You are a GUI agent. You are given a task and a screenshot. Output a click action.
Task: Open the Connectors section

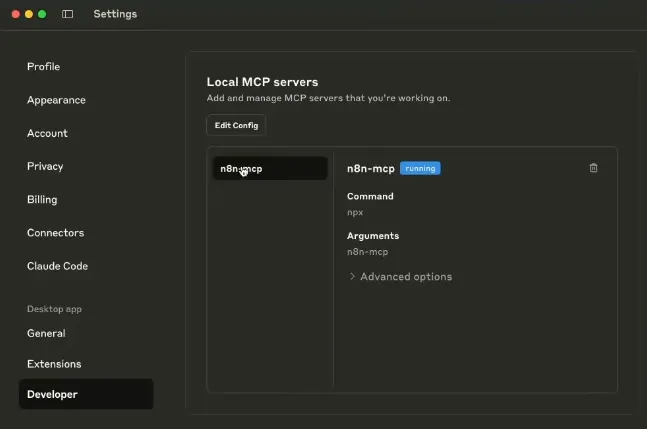(55, 233)
